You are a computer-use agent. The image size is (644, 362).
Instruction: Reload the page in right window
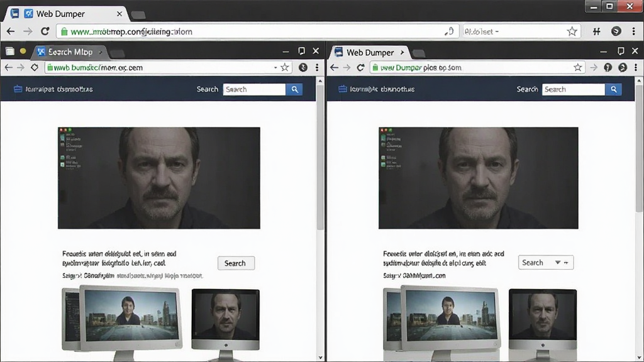pos(360,67)
